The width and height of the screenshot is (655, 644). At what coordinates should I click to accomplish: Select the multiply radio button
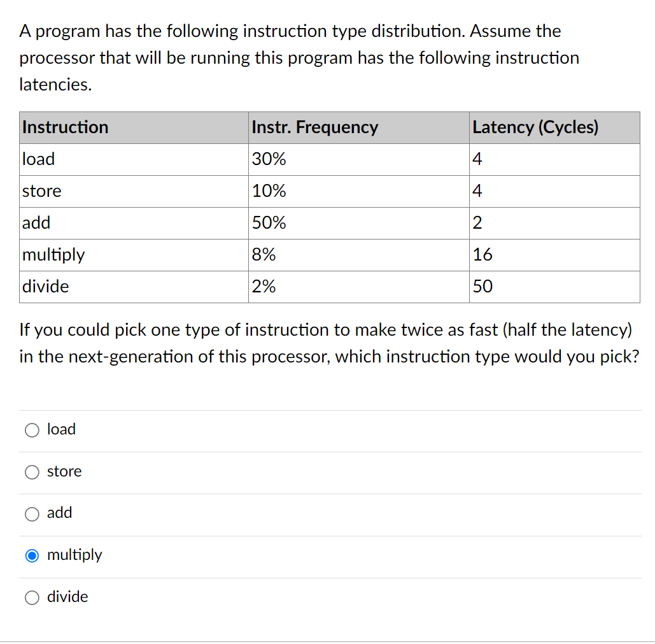[32, 555]
